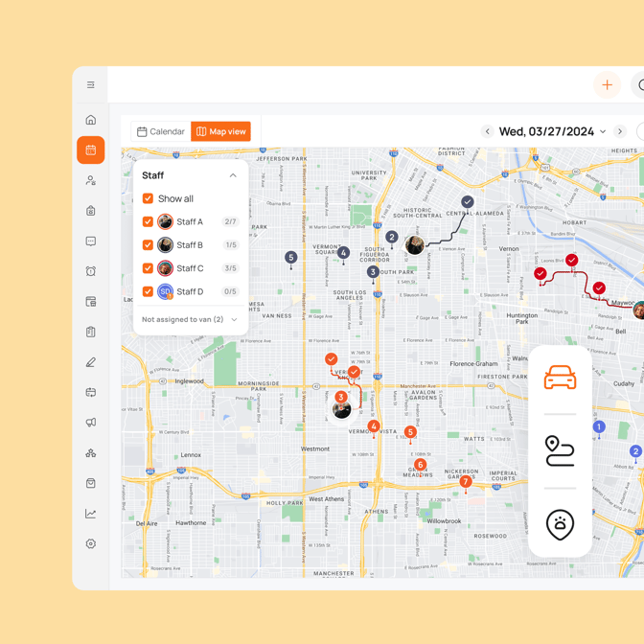Open the settings gear sidebar icon
This screenshot has width=644, height=644.
coord(91,543)
